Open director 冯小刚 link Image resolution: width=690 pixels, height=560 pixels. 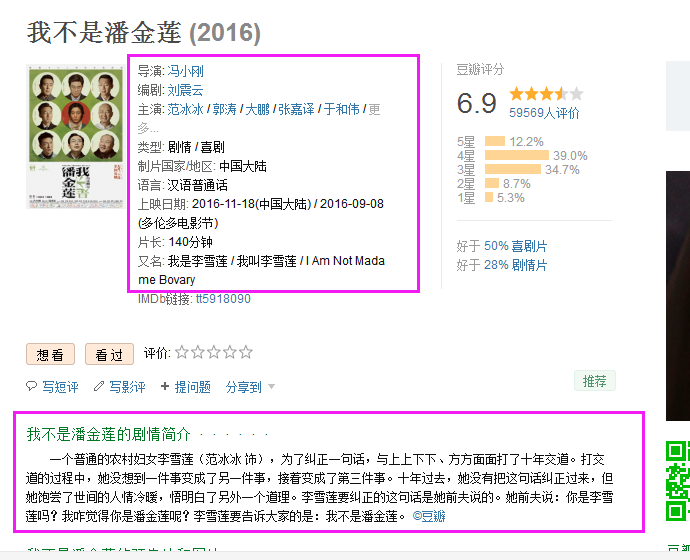coord(185,71)
